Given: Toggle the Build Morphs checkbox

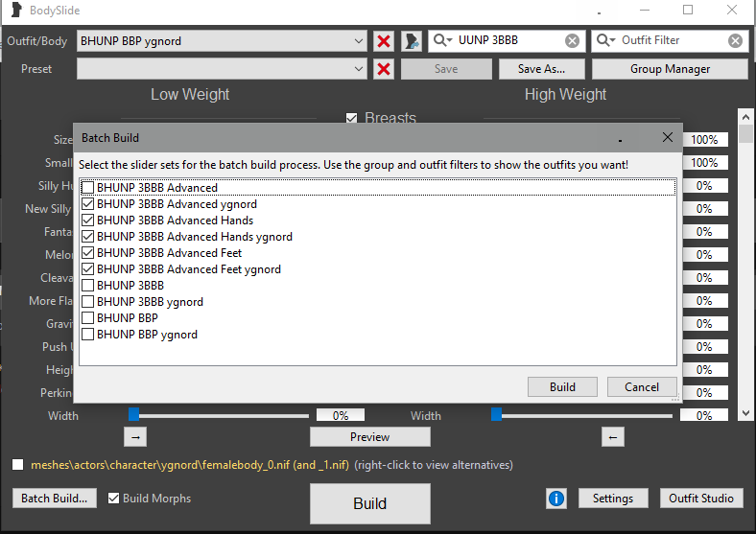Looking at the screenshot, I should (114, 499).
